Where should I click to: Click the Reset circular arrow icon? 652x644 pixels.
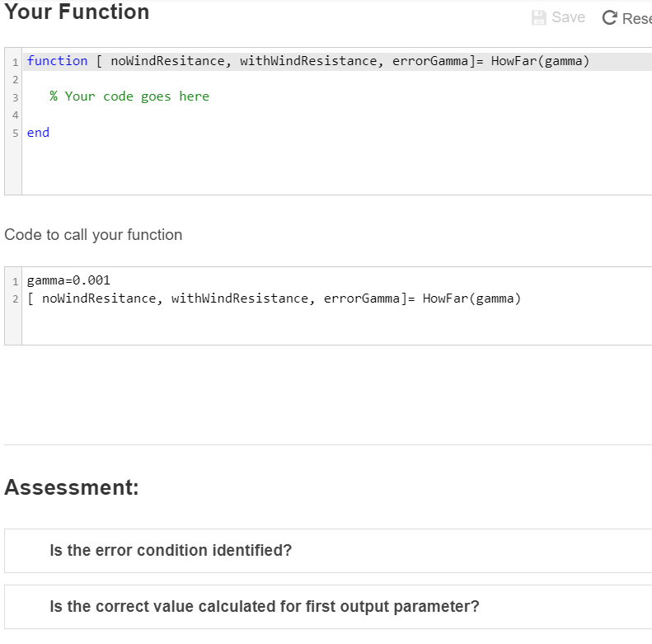(x=610, y=17)
